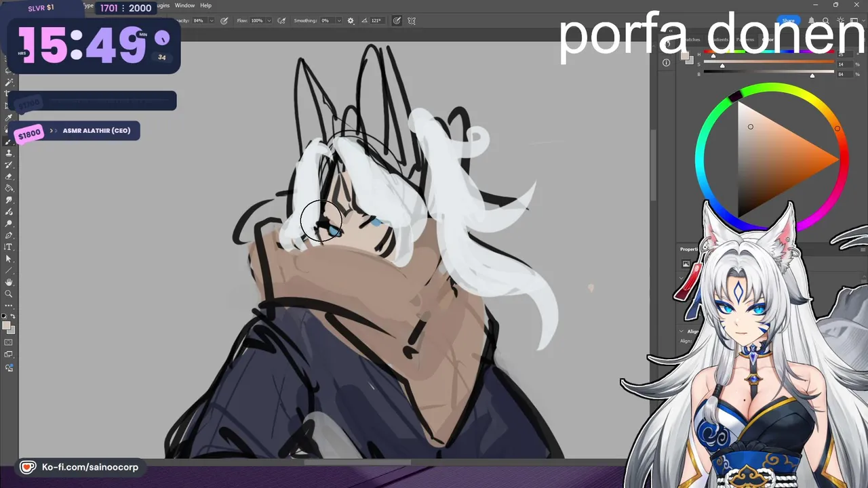Select the History Brush tool
868x488 pixels.
[9, 165]
